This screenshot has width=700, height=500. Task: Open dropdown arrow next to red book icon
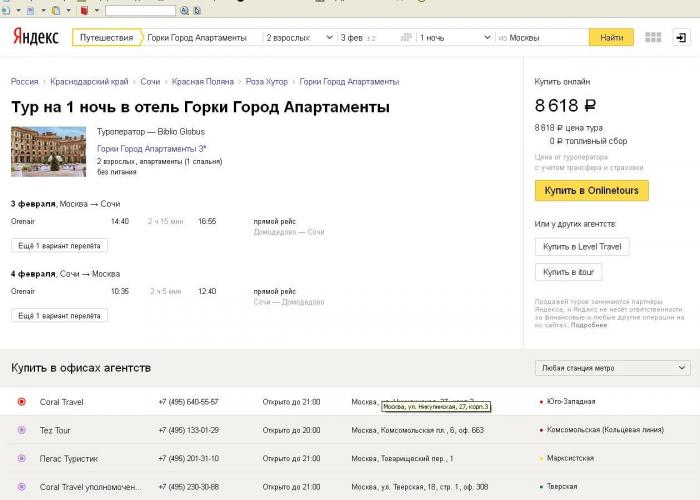click(x=96, y=10)
